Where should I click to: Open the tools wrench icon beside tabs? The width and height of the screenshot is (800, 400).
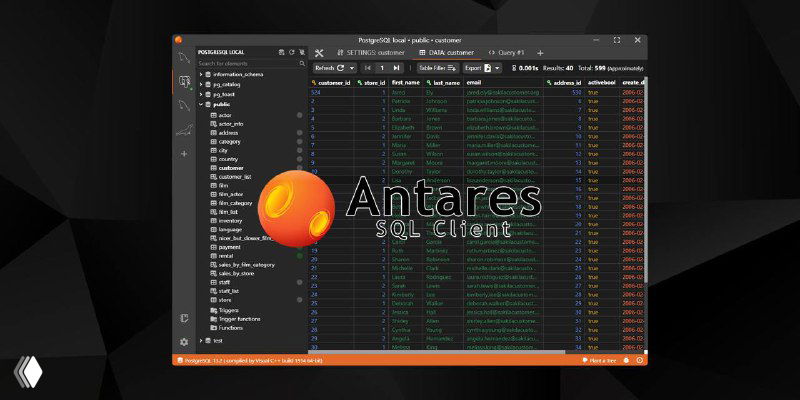pyautogui.click(x=319, y=53)
